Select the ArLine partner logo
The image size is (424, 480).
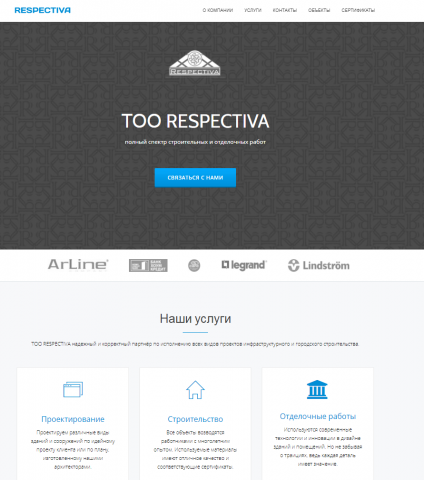coord(78,265)
